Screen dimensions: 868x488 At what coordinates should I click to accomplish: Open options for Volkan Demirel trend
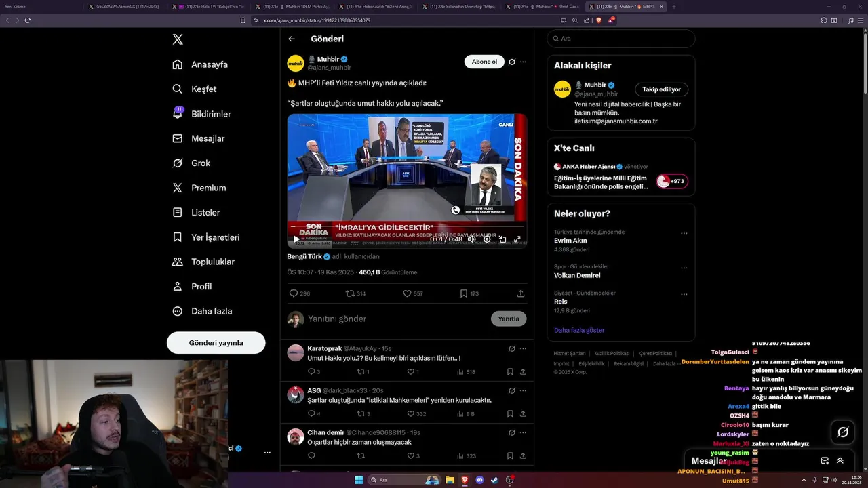pos(684,268)
